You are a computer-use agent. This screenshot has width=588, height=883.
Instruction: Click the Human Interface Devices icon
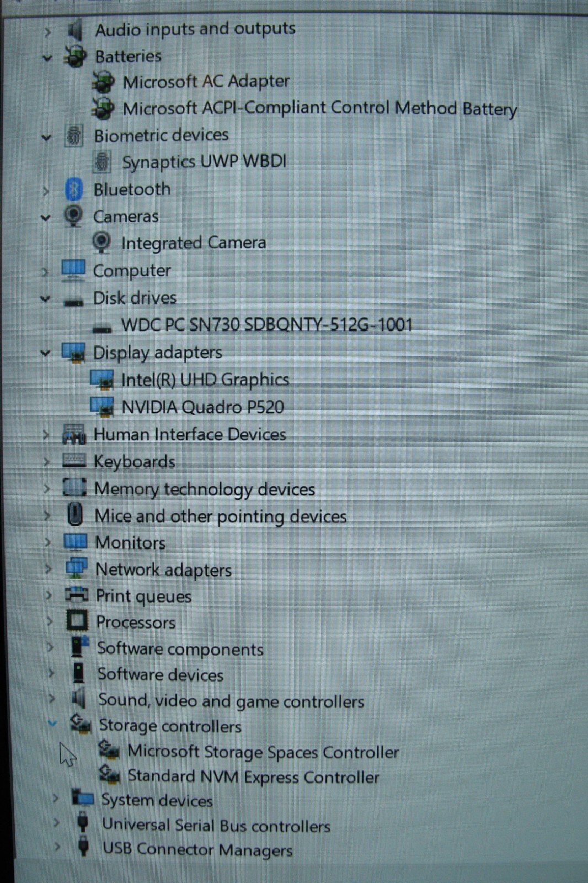pos(74,435)
